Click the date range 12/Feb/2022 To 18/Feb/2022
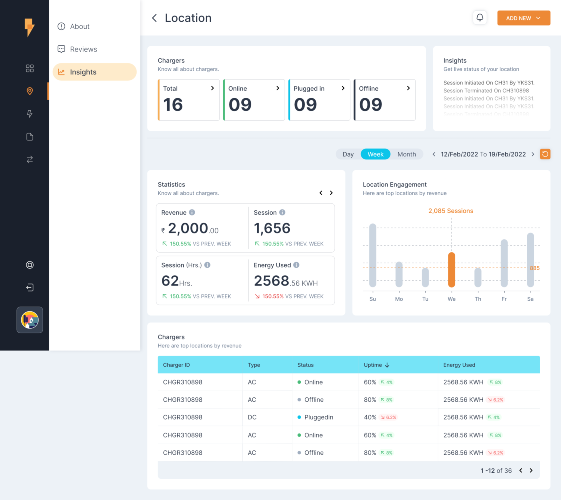Image resolution: width=561 pixels, height=500 pixels. coord(483,154)
